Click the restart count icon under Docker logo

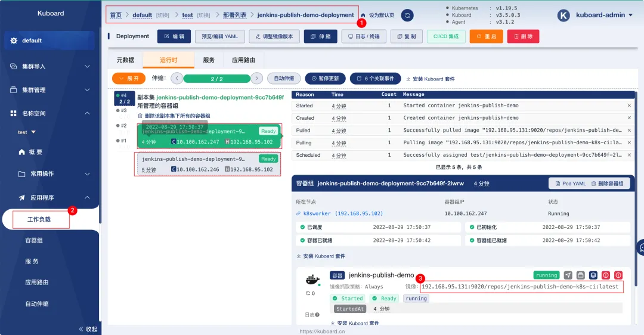pyautogui.click(x=308, y=293)
